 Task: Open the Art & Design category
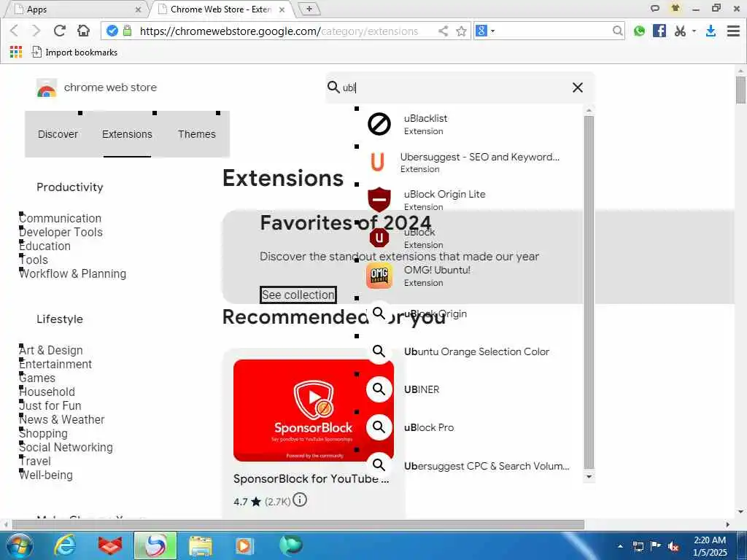(51, 350)
